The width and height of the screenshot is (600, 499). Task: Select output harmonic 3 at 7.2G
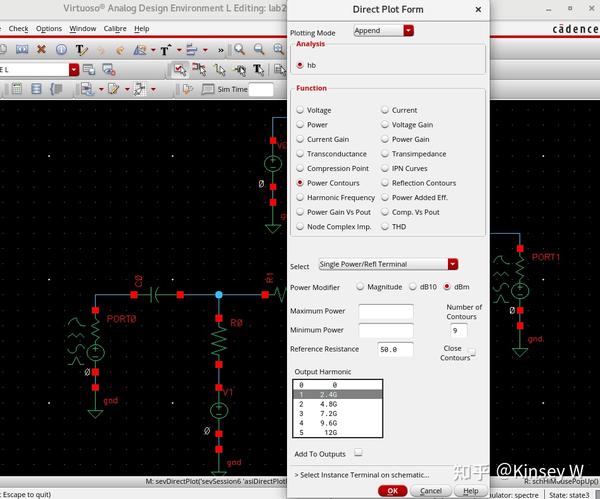tap(338, 414)
